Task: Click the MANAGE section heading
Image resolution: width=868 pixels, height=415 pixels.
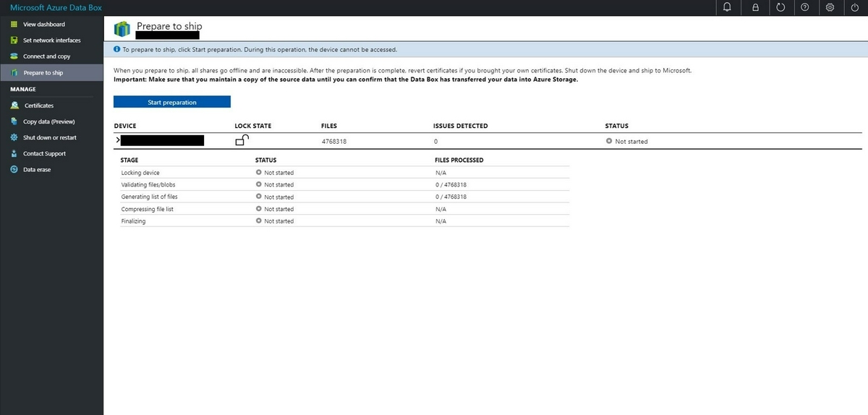Action: pyautogui.click(x=23, y=89)
